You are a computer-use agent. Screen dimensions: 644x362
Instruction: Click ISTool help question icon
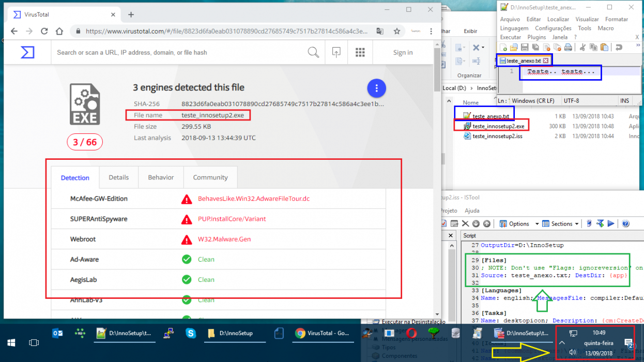625,224
